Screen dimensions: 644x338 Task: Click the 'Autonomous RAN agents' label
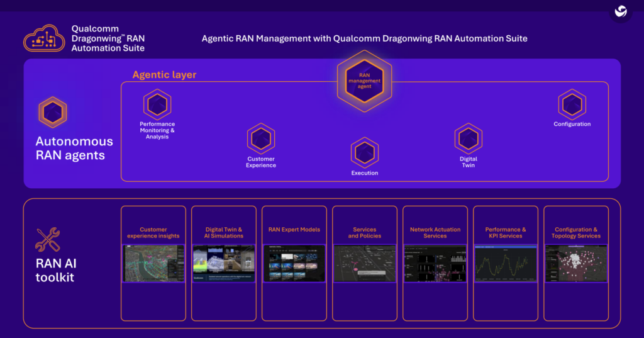point(74,148)
